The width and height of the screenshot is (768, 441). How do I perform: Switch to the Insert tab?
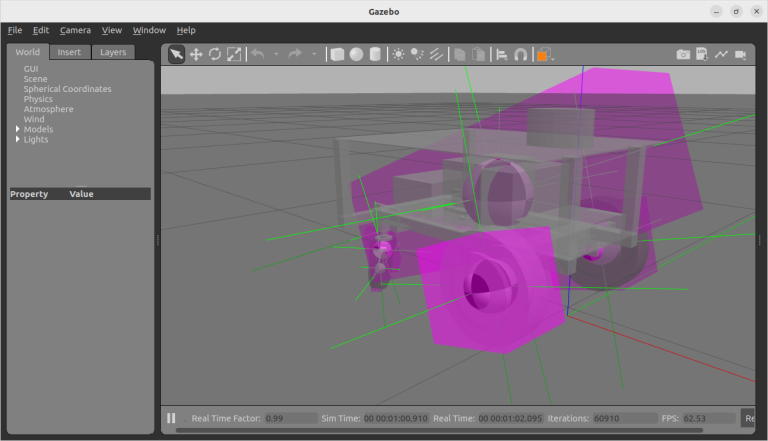point(69,52)
